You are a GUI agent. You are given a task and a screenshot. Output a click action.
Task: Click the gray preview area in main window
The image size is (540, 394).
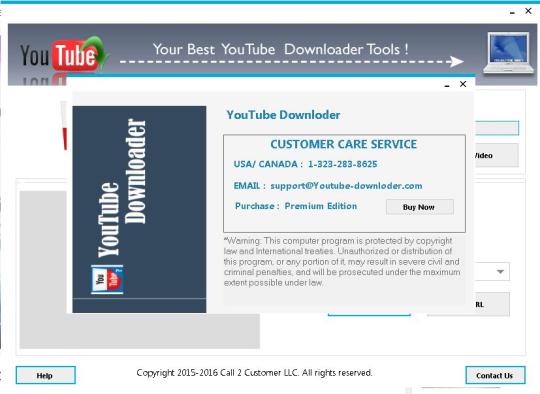pyautogui.click(x=139, y=331)
